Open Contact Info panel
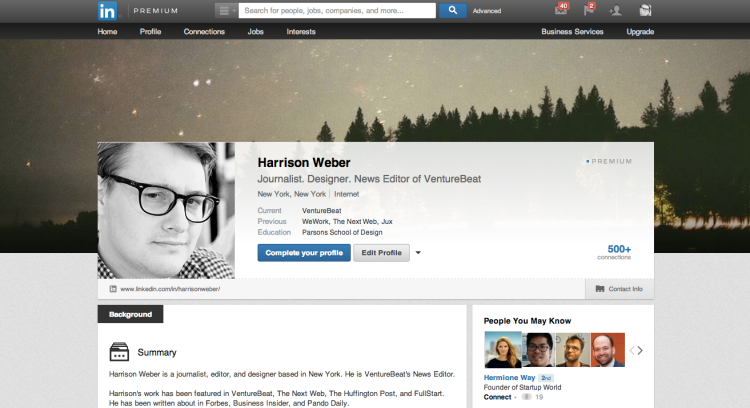750x408 pixels. (x=619, y=289)
